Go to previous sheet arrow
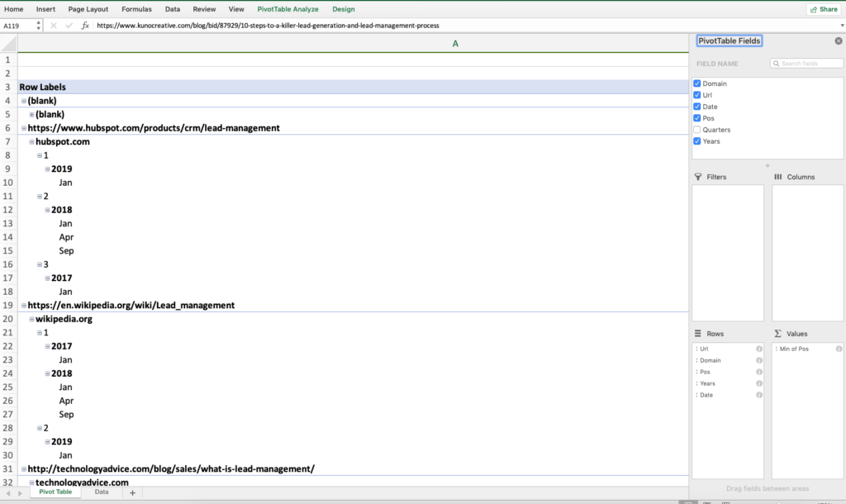846x504 pixels. coord(7,493)
